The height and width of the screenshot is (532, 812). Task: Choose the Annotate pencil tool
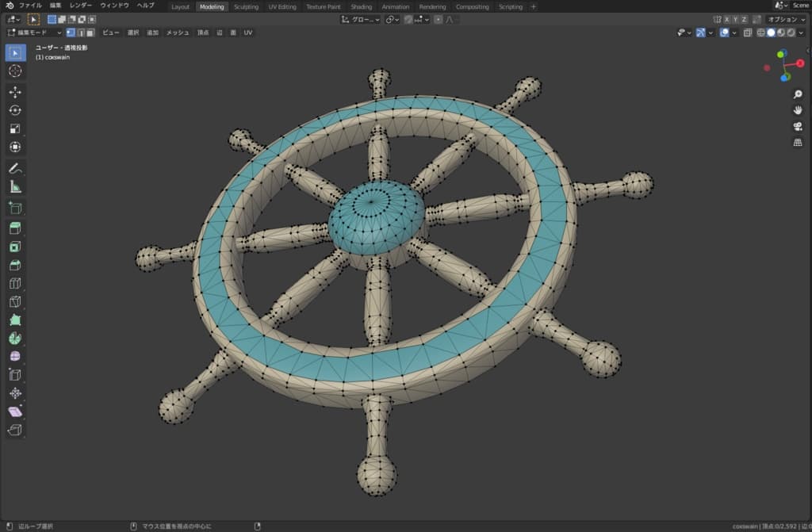tap(15, 168)
